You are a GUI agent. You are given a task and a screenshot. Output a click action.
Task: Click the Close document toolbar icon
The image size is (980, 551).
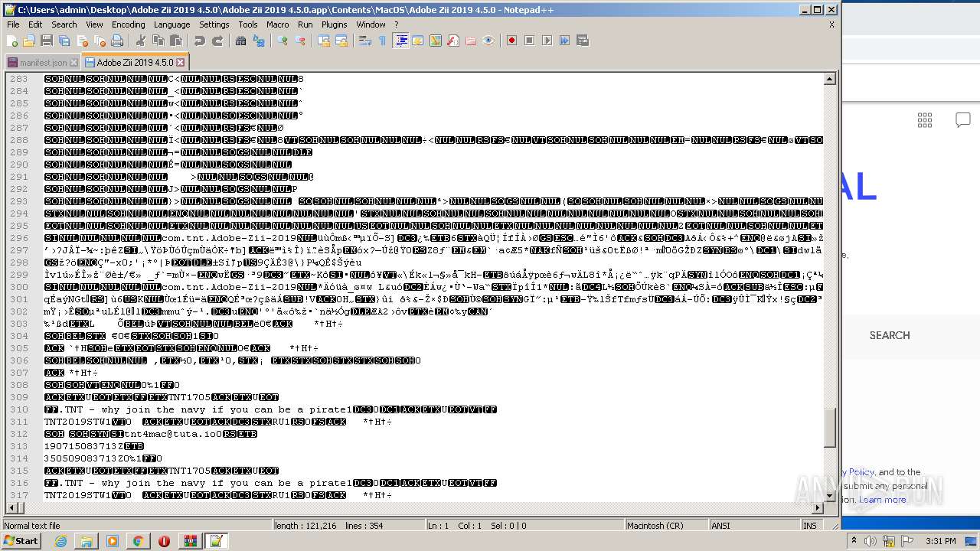(82, 41)
